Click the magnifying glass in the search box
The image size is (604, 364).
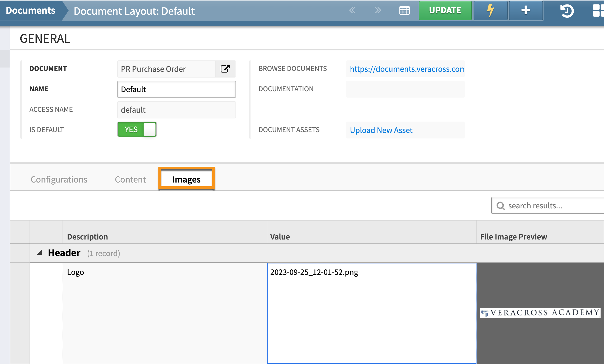[x=501, y=205]
